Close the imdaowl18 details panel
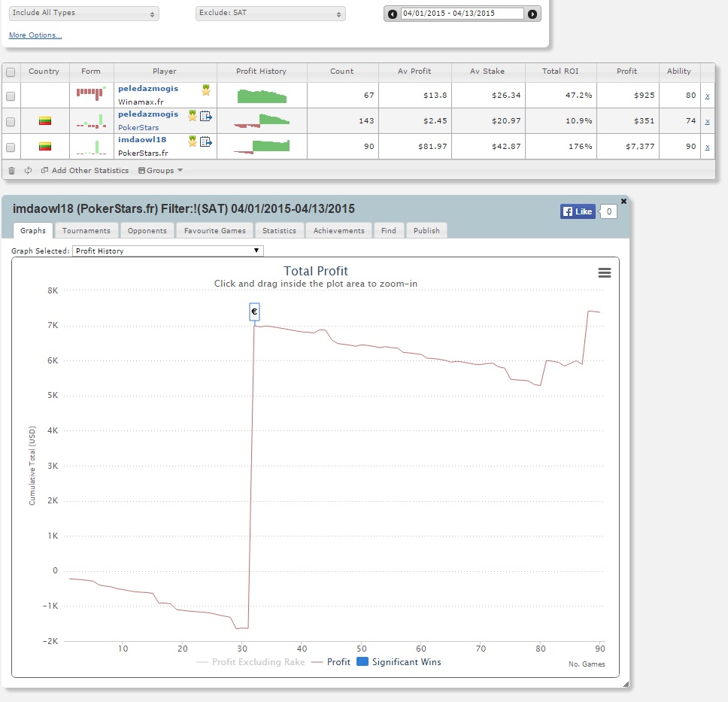 623,201
